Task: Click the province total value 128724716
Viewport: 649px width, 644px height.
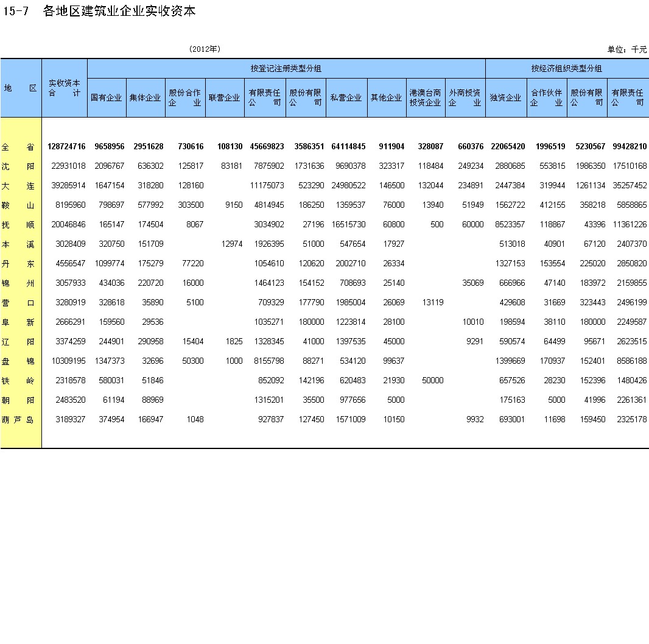Action: click(x=66, y=147)
